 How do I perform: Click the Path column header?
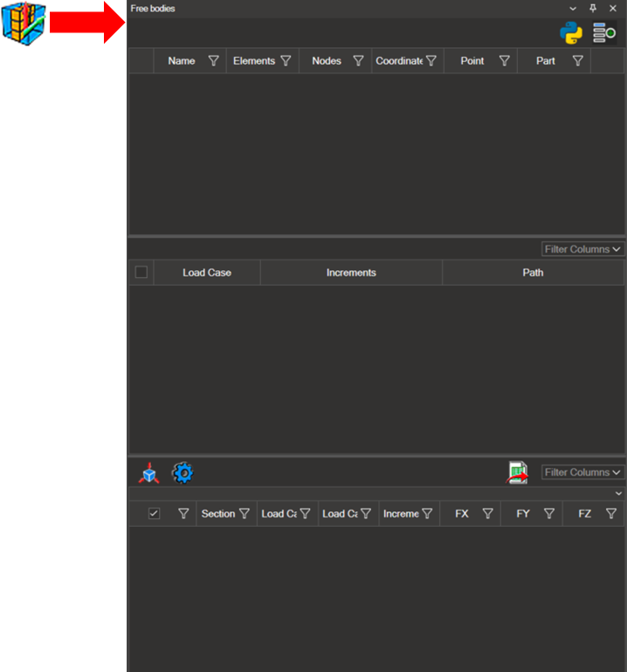pos(533,273)
